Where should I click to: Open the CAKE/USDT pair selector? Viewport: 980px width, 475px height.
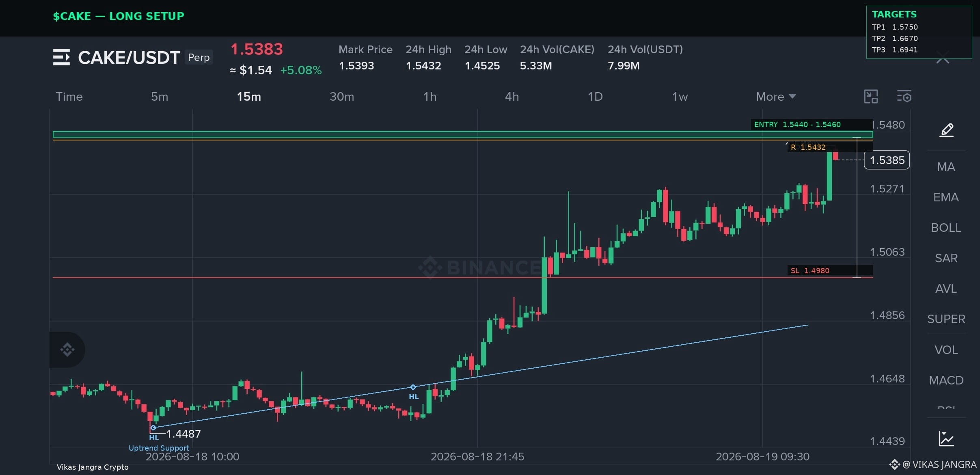[x=129, y=58]
